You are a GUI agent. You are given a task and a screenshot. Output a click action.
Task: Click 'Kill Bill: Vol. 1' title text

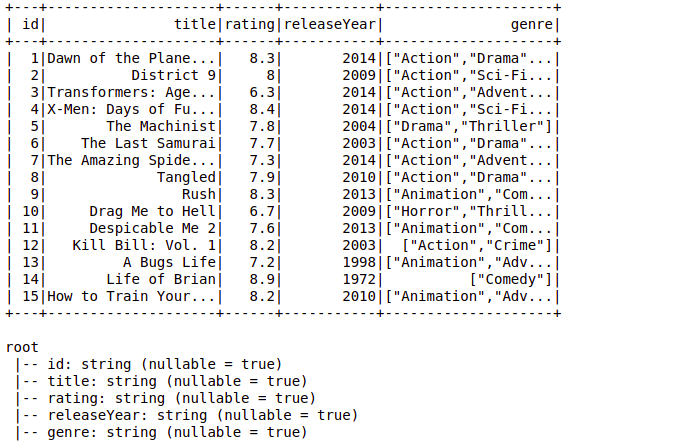point(145,245)
